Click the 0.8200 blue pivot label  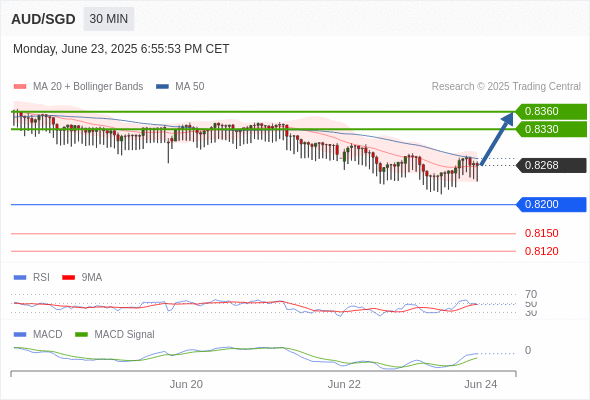point(551,204)
